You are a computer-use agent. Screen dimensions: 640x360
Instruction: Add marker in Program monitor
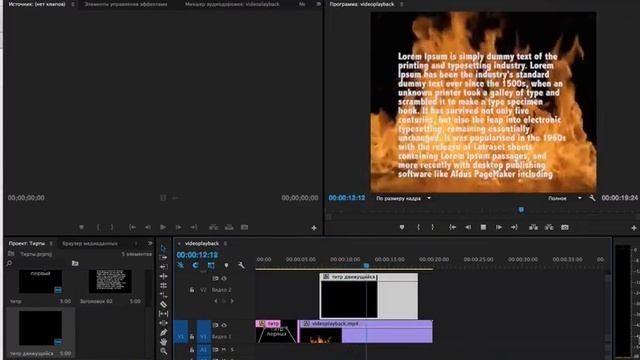coord(402,227)
